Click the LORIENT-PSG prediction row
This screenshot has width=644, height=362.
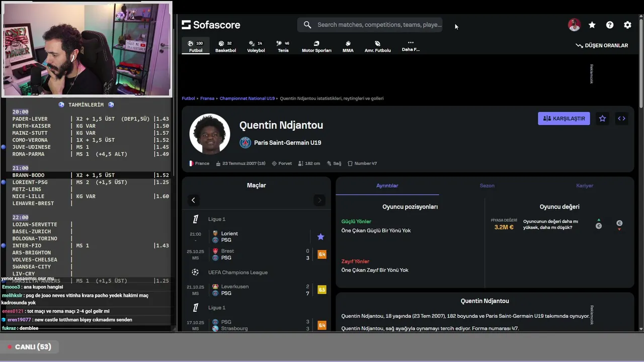coord(91,182)
